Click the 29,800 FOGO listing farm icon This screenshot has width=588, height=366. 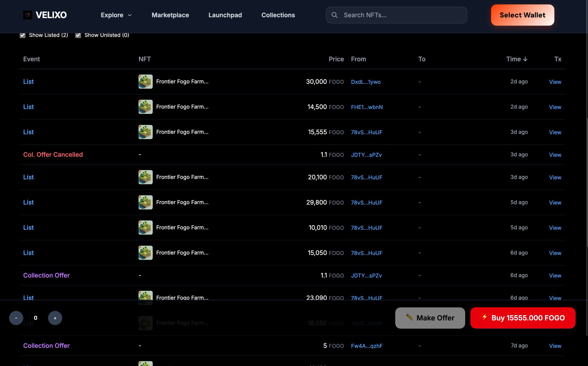pos(146,203)
